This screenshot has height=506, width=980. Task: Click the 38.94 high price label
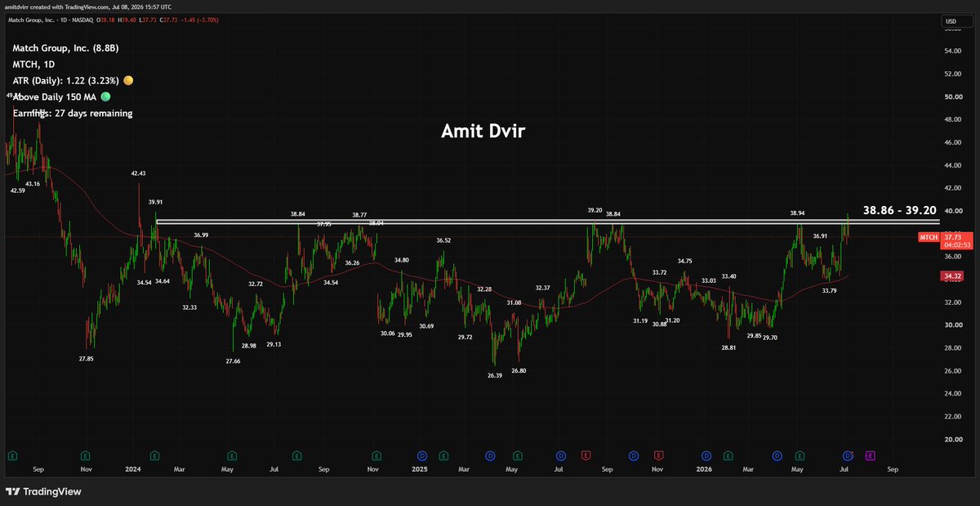coord(798,213)
